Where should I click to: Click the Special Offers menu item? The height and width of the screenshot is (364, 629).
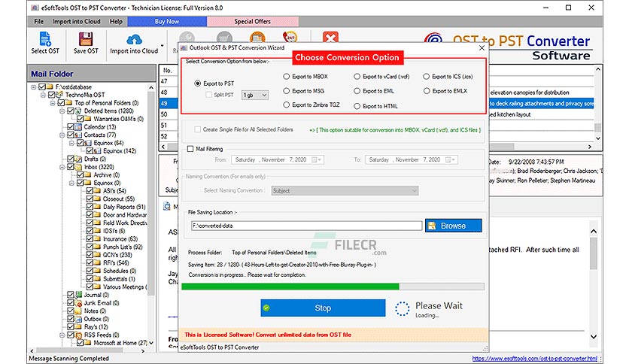(252, 21)
